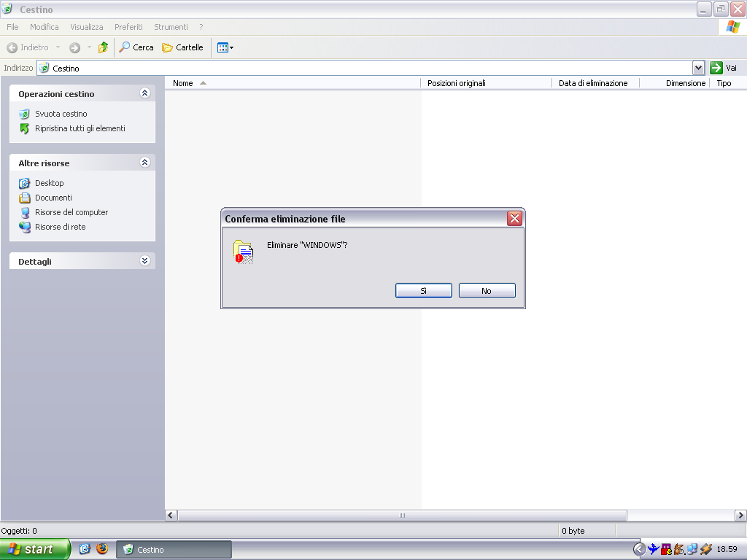The image size is (747, 560).
Task: Click the horizontal scrollbar right arrow
Action: (x=740, y=516)
